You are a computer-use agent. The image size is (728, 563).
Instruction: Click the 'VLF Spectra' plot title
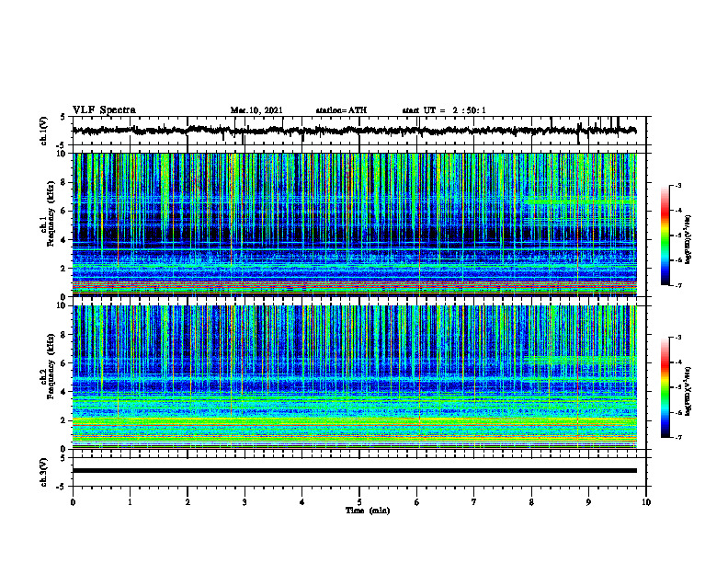point(104,110)
